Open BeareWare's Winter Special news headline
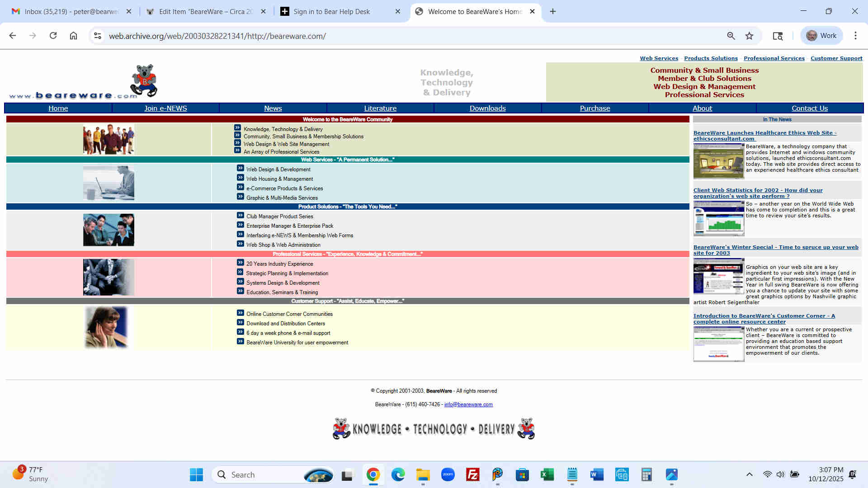This screenshot has height=488, width=868. pos(776,250)
